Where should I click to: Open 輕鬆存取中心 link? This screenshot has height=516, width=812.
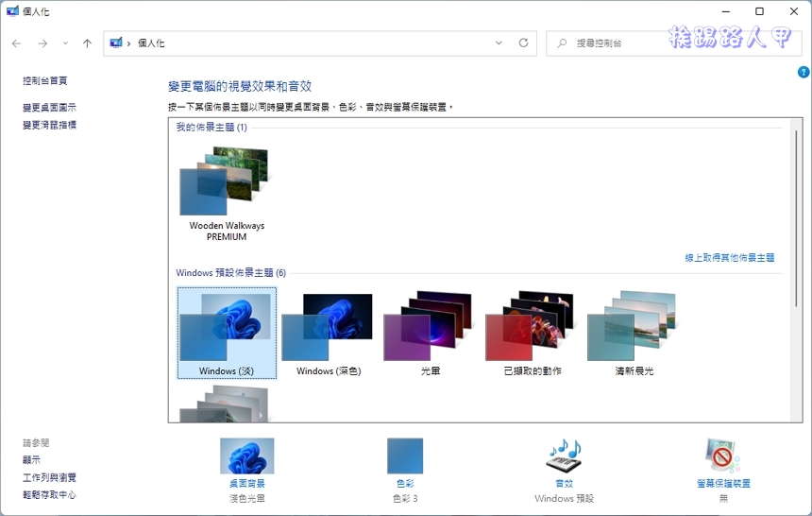pyautogui.click(x=49, y=495)
